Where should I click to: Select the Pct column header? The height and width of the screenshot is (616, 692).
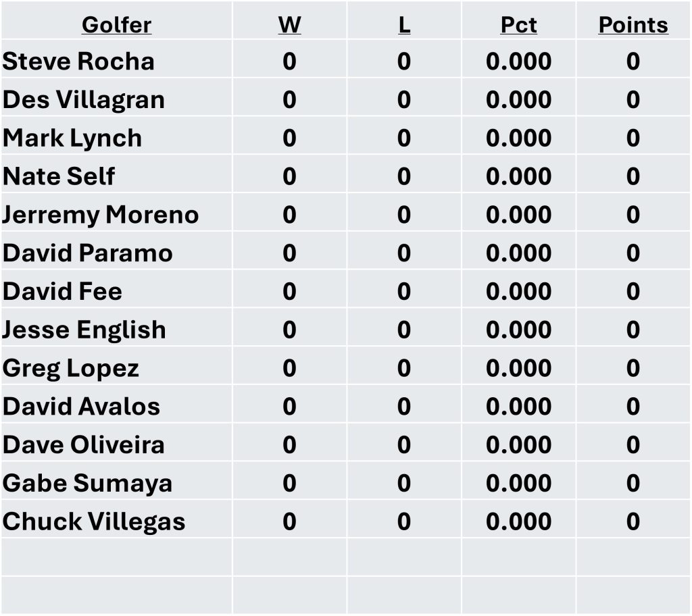518,25
